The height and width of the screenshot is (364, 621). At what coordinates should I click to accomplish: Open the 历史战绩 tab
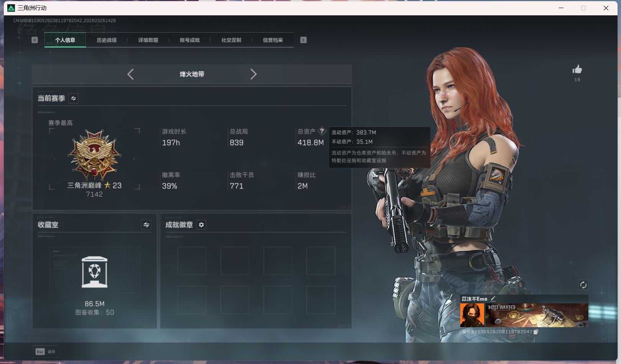tap(107, 40)
